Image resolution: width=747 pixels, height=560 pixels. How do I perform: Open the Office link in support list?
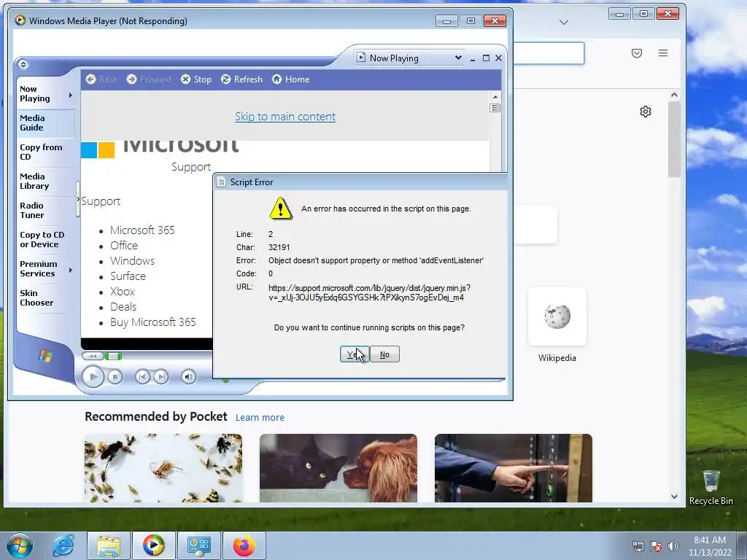(x=124, y=245)
